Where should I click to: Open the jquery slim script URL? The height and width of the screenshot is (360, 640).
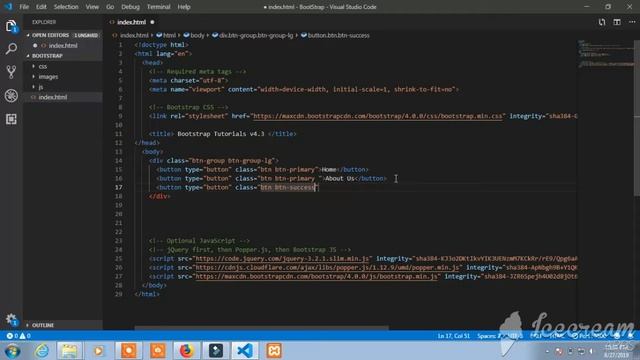(282, 259)
